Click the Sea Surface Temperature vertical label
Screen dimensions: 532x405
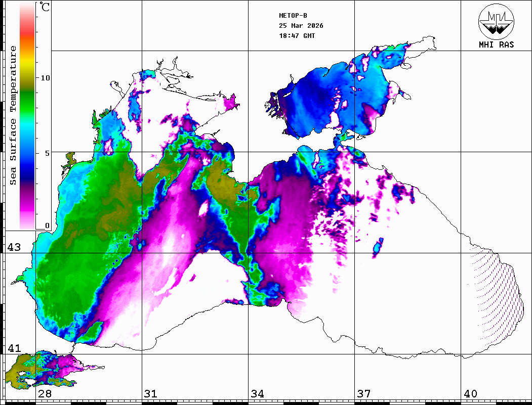click(13, 115)
